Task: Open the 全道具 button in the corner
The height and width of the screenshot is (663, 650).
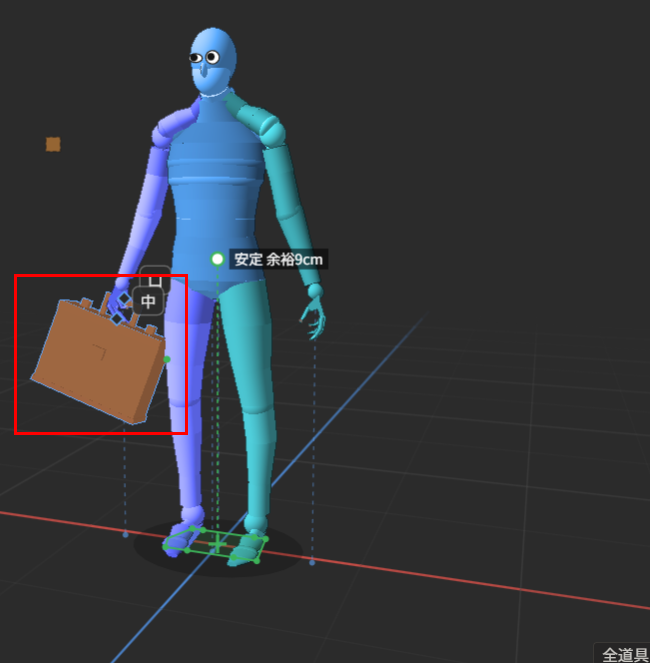Action: coord(622,653)
